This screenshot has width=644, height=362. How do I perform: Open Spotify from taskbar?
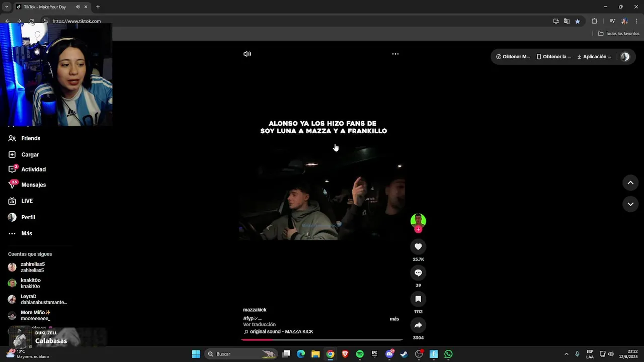[x=360, y=354]
